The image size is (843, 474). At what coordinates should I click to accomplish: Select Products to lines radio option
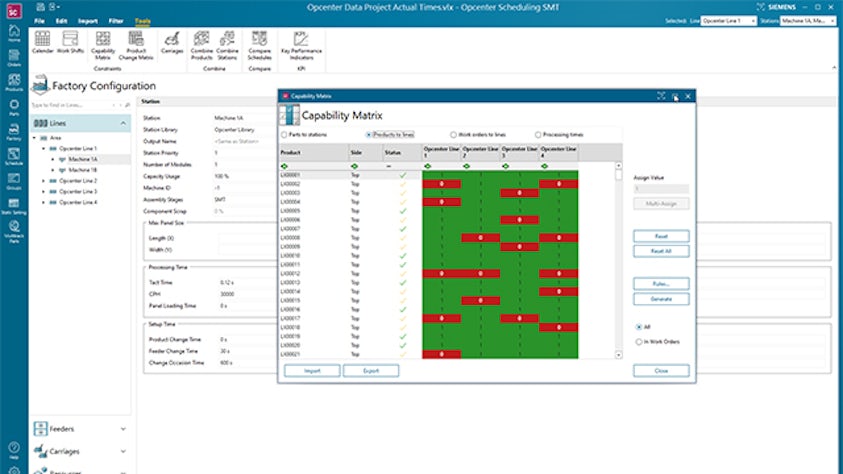369,135
